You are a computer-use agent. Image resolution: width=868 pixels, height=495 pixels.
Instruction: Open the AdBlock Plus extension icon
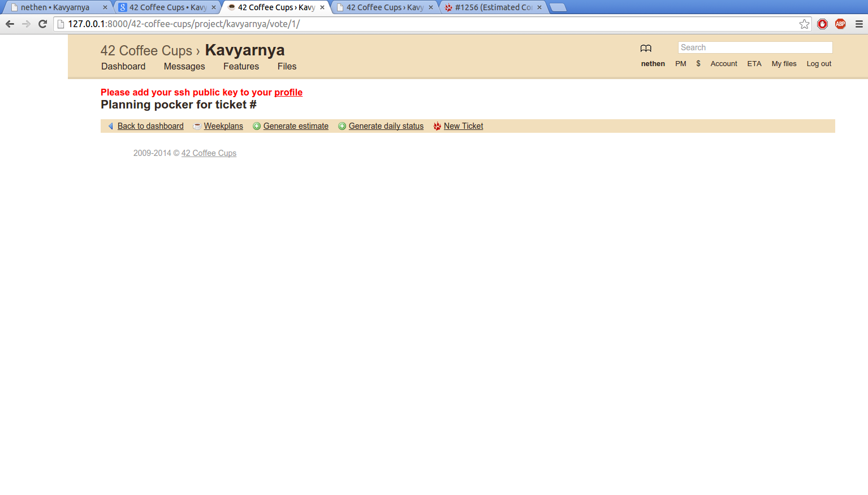pyautogui.click(x=840, y=24)
